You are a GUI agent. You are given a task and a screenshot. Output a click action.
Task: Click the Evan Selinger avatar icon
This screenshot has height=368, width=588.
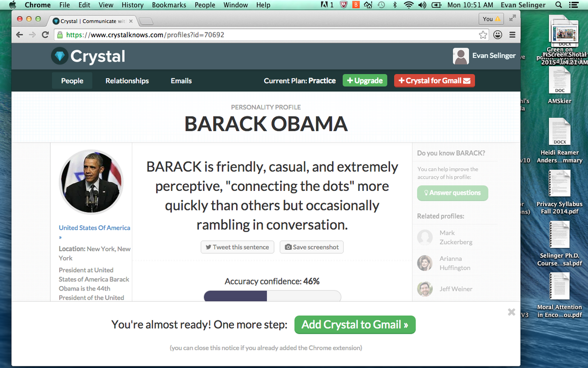point(461,56)
